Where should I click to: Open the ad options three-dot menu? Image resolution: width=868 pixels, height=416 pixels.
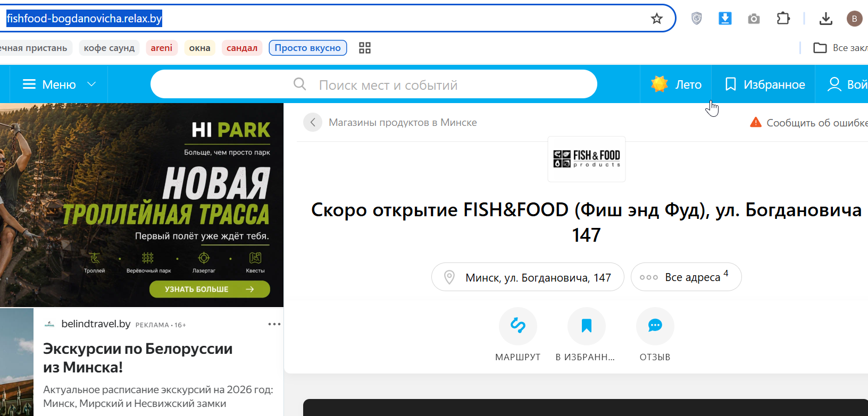[x=274, y=324]
